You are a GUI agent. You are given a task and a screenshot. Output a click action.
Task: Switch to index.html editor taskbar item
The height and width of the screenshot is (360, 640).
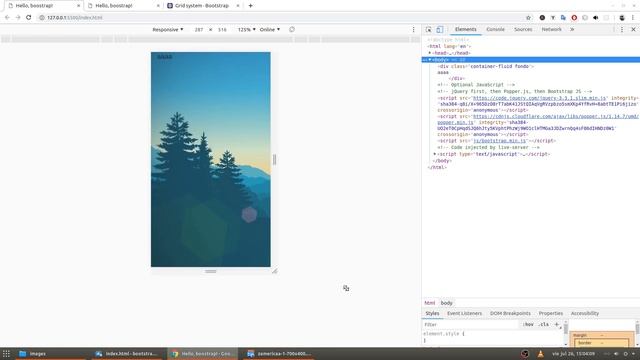click(126, 353)
